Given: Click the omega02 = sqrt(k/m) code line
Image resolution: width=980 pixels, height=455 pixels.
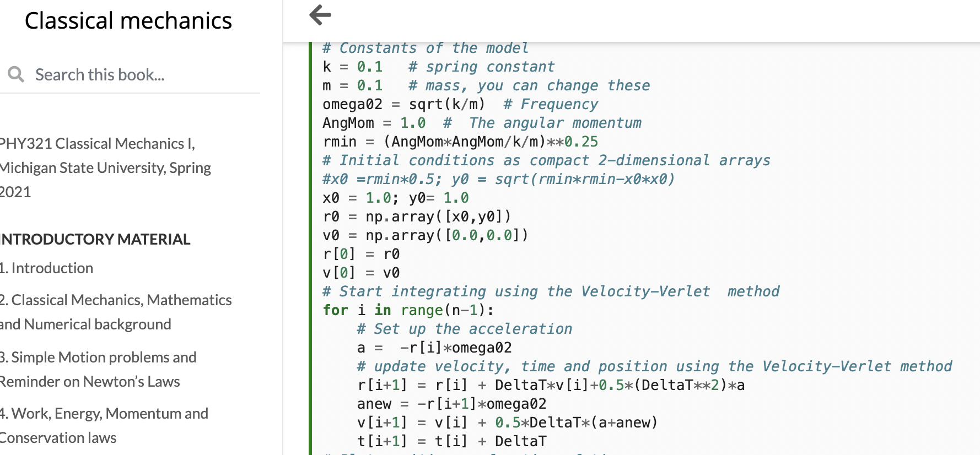Looking at the screenshot, I should (460, 104).
